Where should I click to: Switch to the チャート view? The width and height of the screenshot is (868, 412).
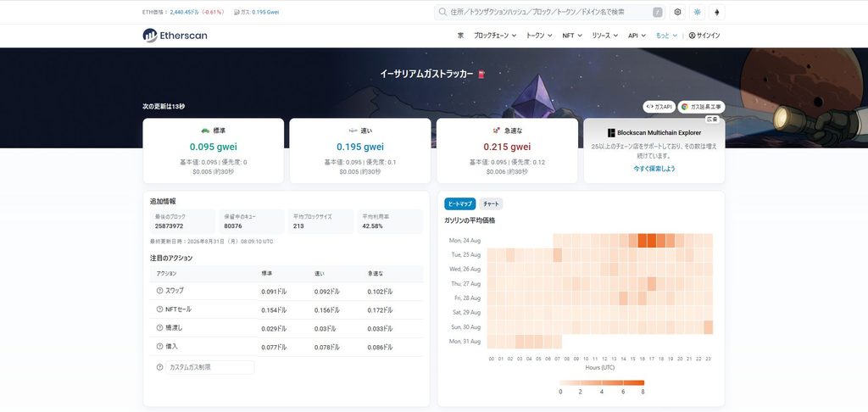491,203
